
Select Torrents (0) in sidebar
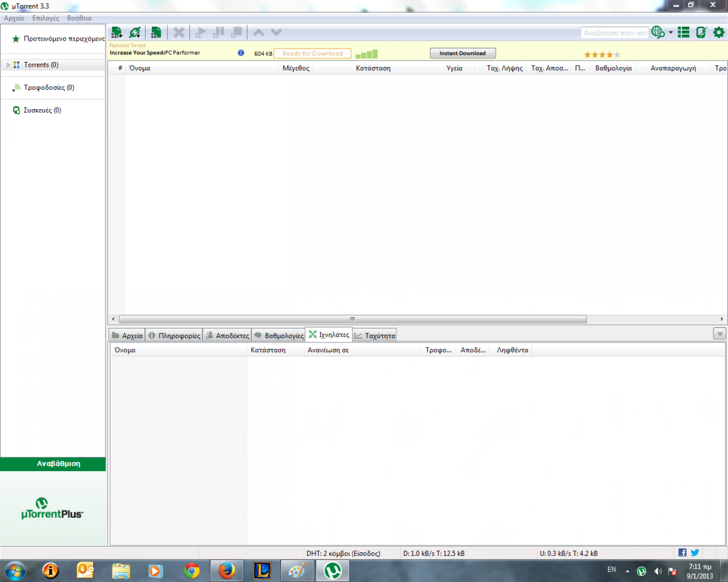point(41,65)
